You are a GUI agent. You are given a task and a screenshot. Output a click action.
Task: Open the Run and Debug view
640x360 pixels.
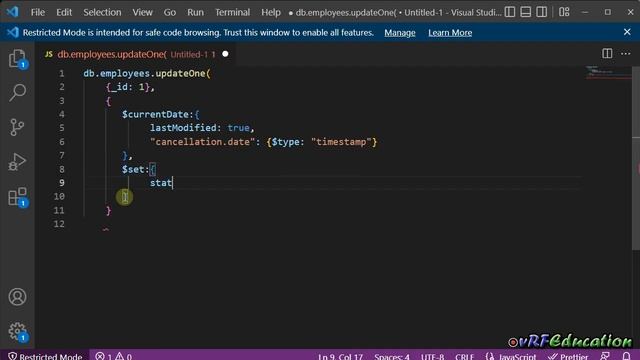point(17,162)
